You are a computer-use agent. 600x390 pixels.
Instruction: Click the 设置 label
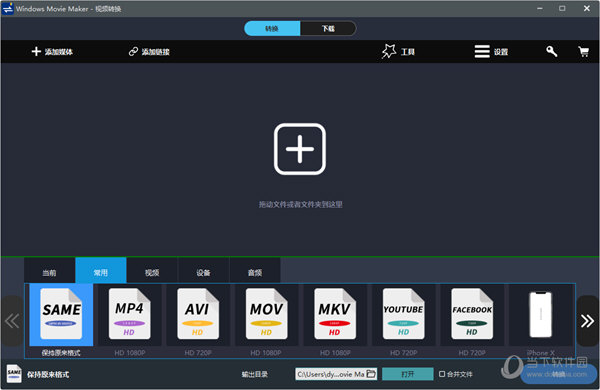pos(501,52)
